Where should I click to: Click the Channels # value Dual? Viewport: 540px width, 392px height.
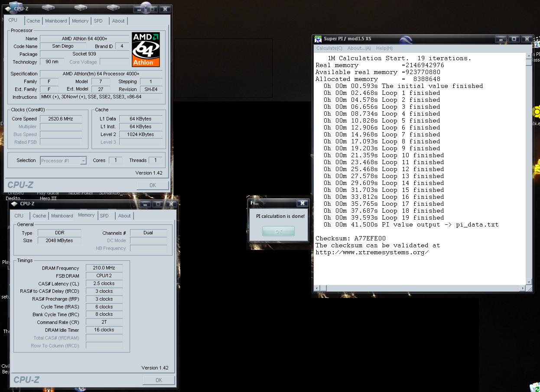148,233
